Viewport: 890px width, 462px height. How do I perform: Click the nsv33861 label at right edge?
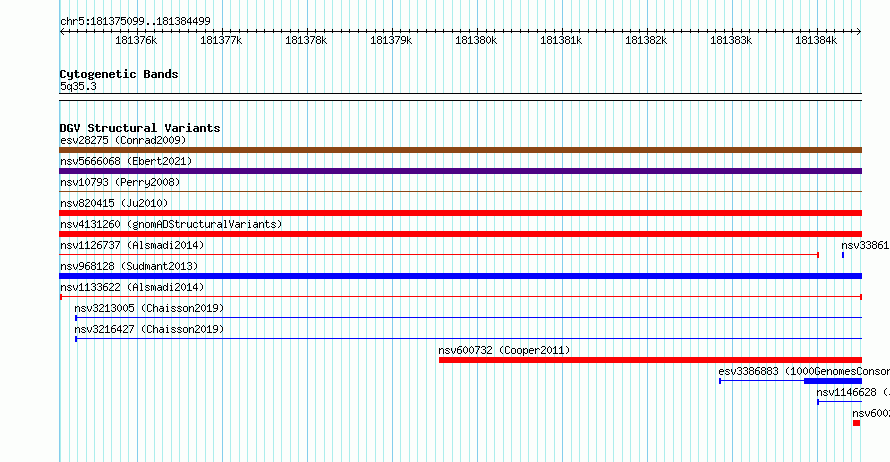pyautogui.click(x=865, y=245)
